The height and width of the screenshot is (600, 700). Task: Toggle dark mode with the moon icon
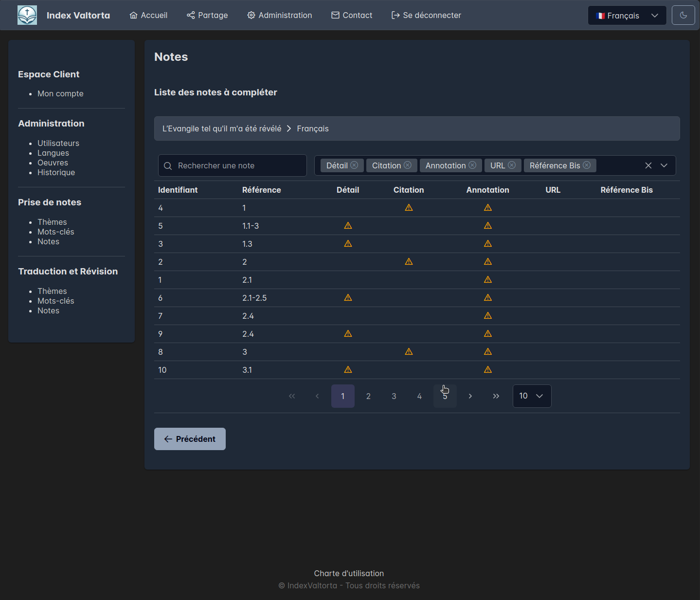click(683, 16)
